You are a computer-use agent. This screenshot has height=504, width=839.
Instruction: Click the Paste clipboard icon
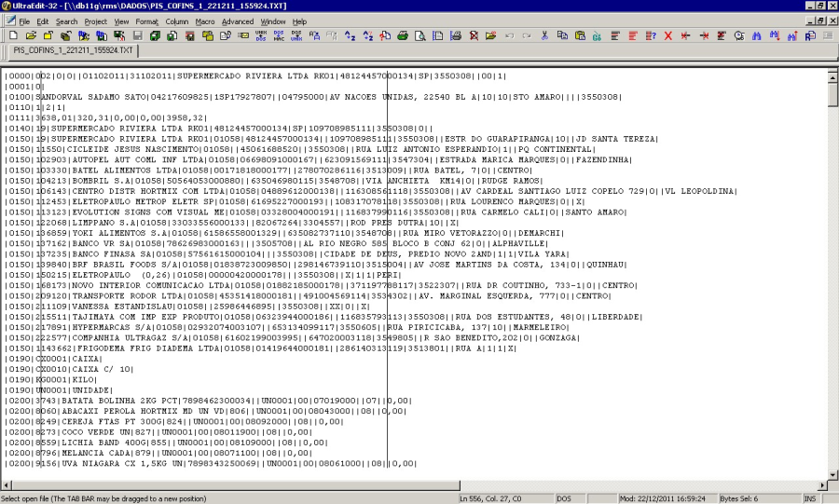point(580,35)
